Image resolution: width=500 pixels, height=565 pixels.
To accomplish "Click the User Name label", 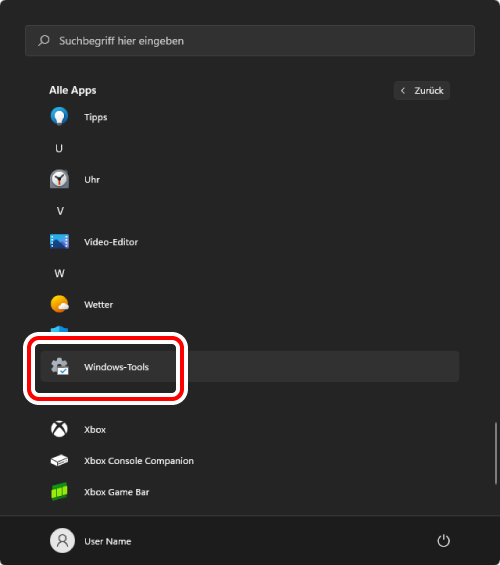I will click(x=108, y=541).
